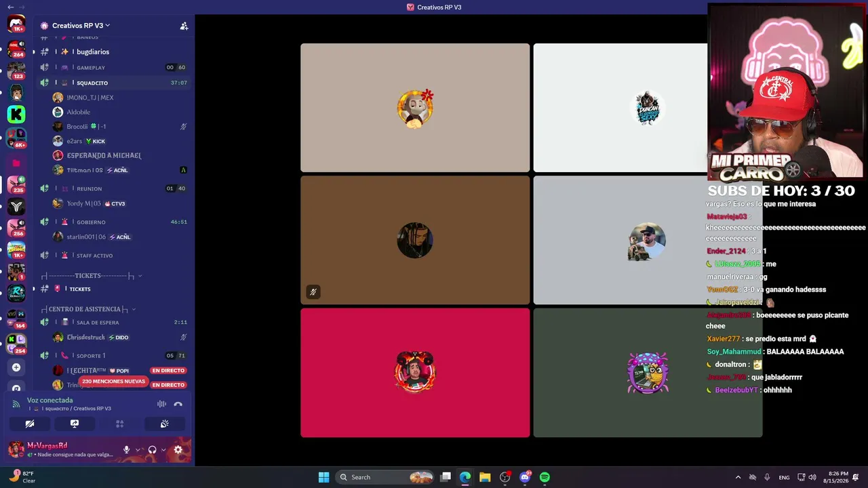
Task: Click the Voz conectada status text
Action: [50, 400]
